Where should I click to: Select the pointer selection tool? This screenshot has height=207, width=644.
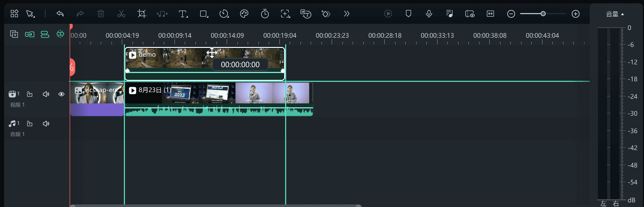(x=30, y=14)
